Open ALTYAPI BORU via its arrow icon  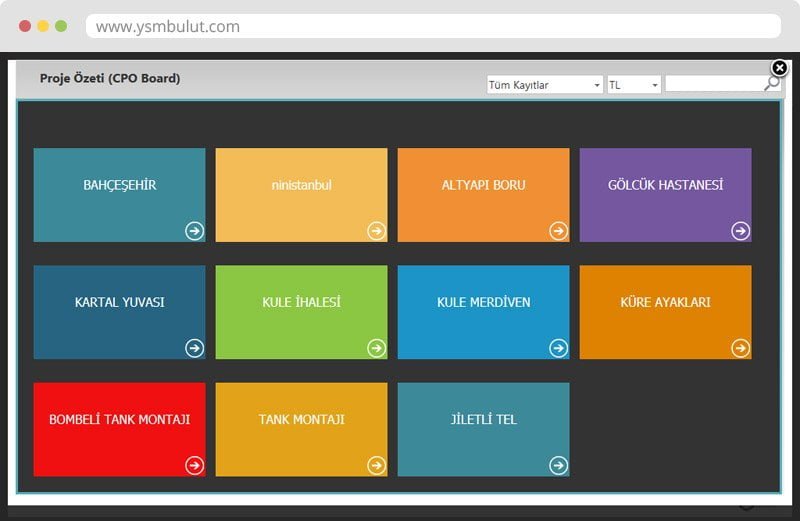pyautogui.click(x=558, y=231)
